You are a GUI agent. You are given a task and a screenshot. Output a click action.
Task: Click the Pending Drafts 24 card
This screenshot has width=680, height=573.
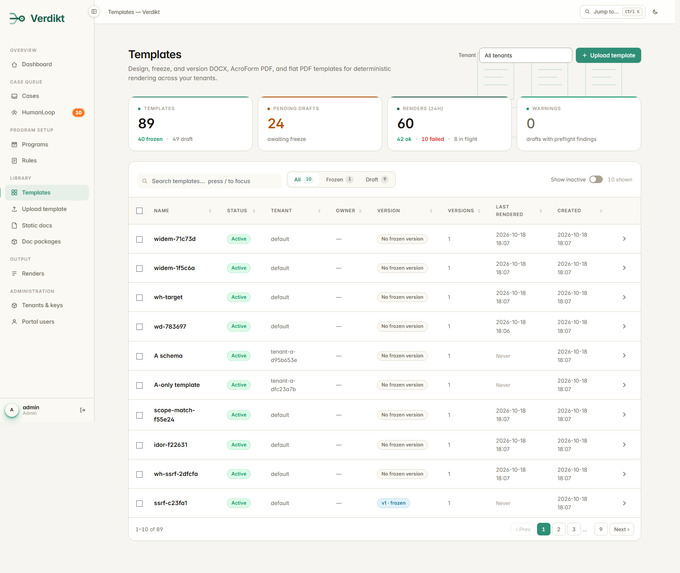(320, 124)
